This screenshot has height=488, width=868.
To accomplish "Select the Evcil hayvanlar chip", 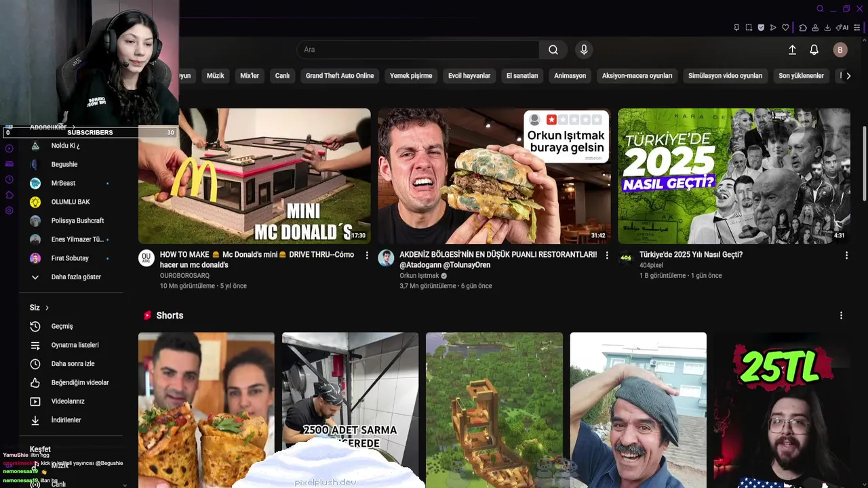I will (469, 76).
